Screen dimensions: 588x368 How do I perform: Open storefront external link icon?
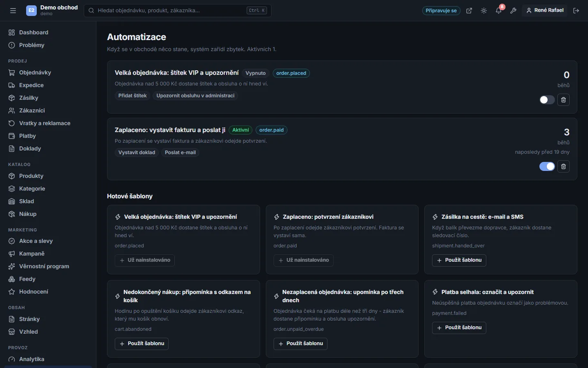click(x=469, y=11)
